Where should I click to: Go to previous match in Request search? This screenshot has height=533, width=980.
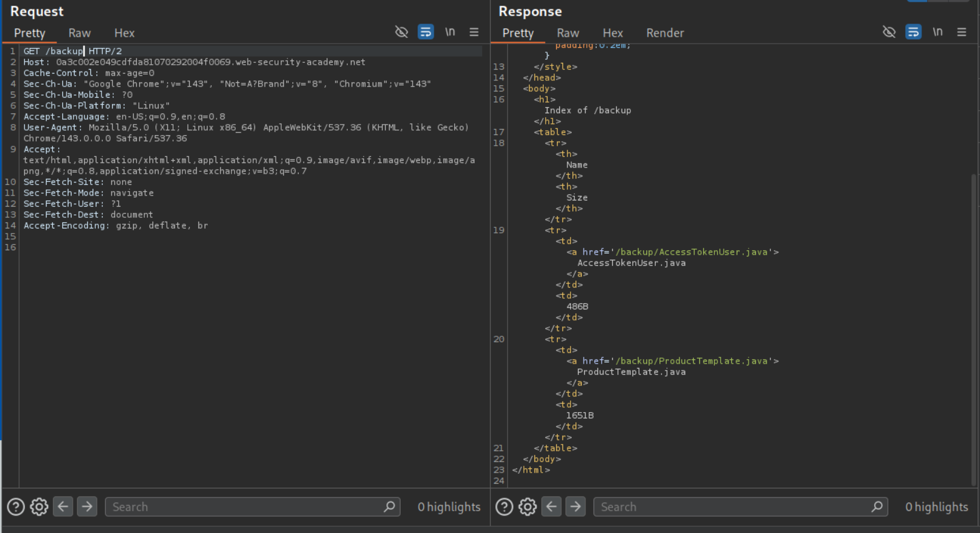click(63, 507)
